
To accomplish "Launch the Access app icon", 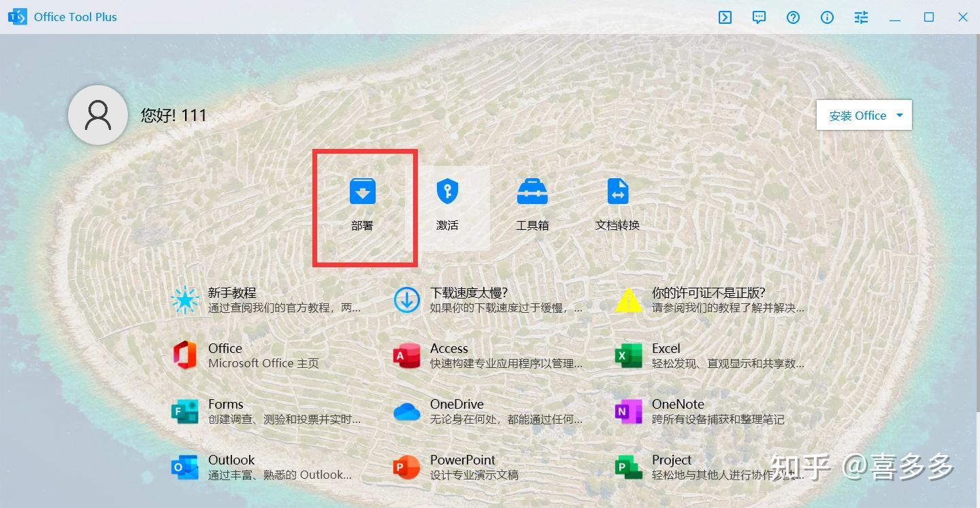I will [x=407, y=356].
